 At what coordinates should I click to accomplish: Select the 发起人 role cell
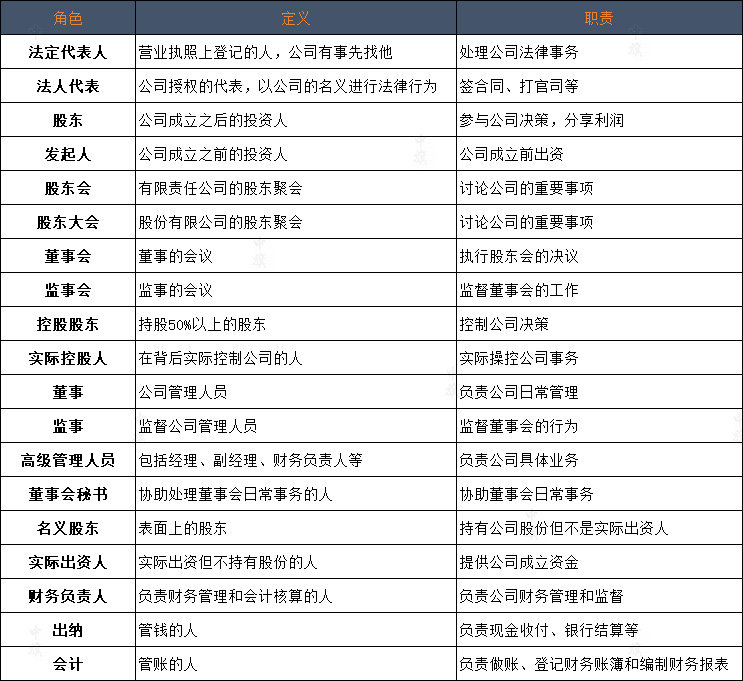click(67, 154)
